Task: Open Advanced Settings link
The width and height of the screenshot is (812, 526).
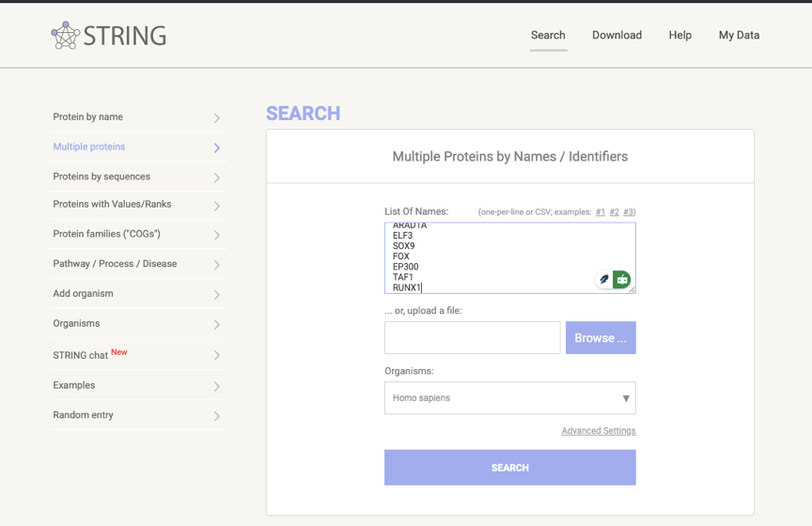Action: [x=599, y=431]
